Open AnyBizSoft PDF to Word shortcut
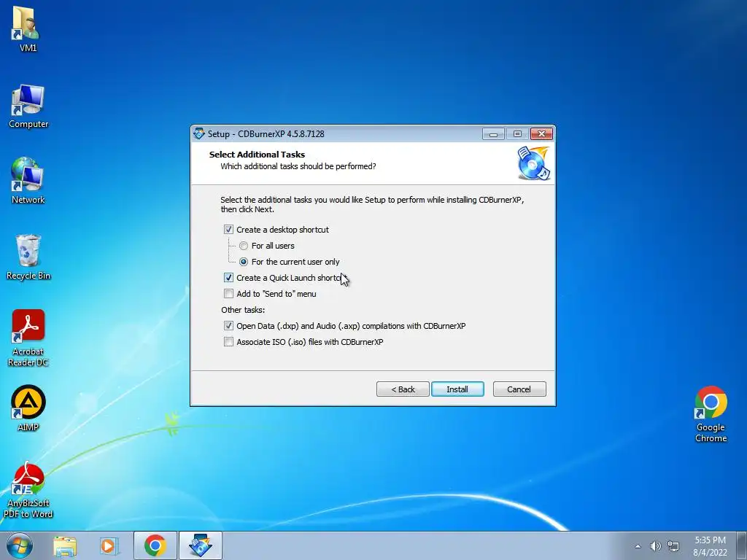Viewport: 747px width, 560px height. point(28,489)
